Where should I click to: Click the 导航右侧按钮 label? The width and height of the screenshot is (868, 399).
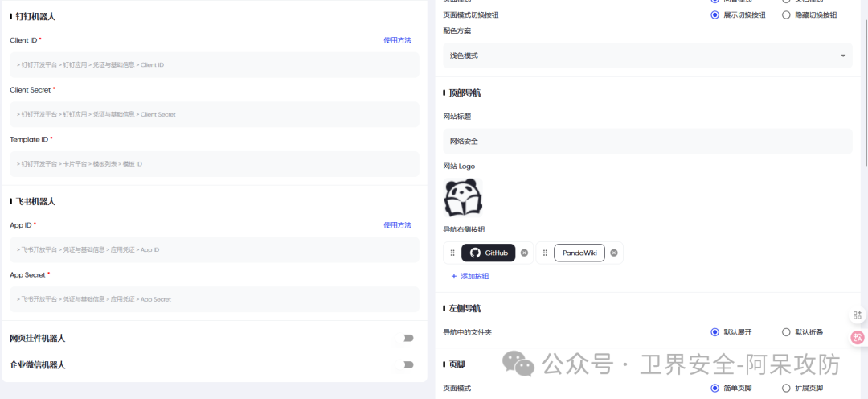(464, 229)
